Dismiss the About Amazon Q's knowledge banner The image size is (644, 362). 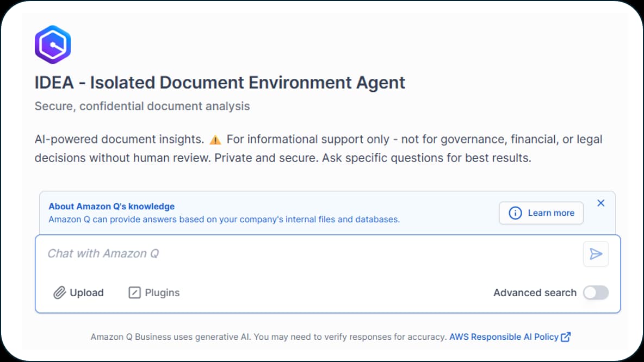600,203
